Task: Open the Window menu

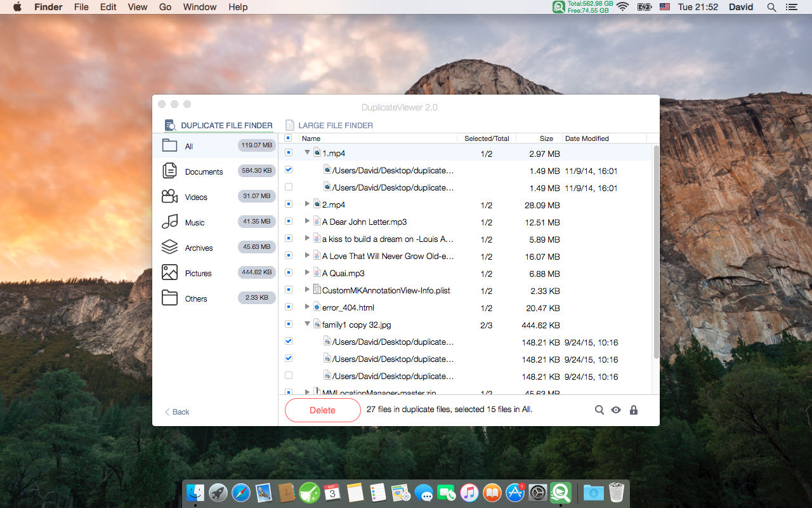Action: [200, 7]
